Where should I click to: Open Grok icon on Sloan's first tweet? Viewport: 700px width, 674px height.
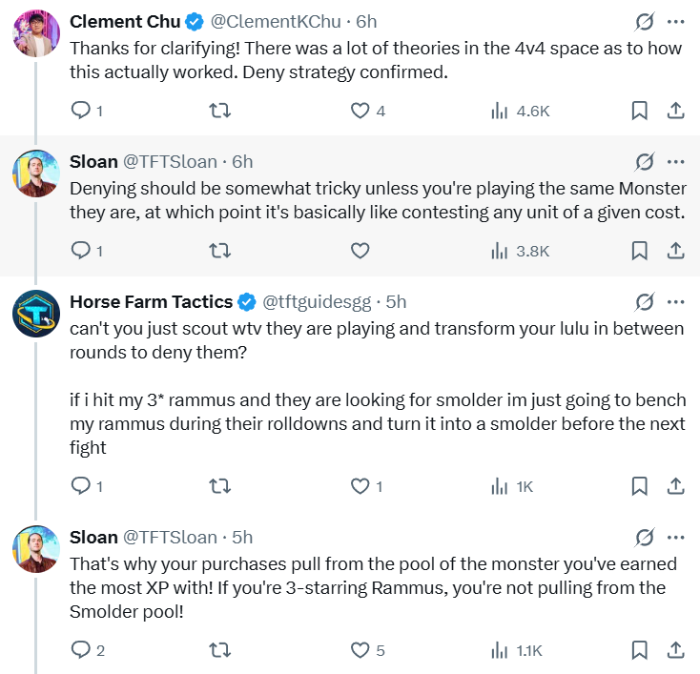[x=645, y=162]
